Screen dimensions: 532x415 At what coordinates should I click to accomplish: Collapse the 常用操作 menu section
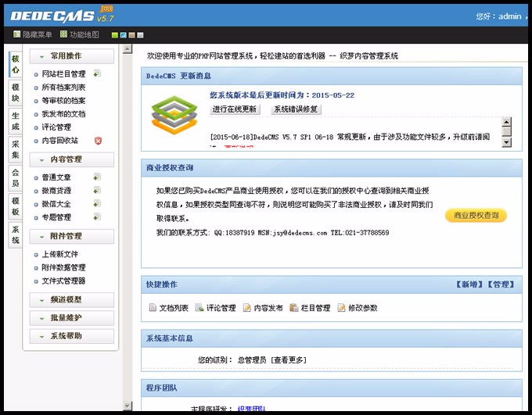[72, 56]
